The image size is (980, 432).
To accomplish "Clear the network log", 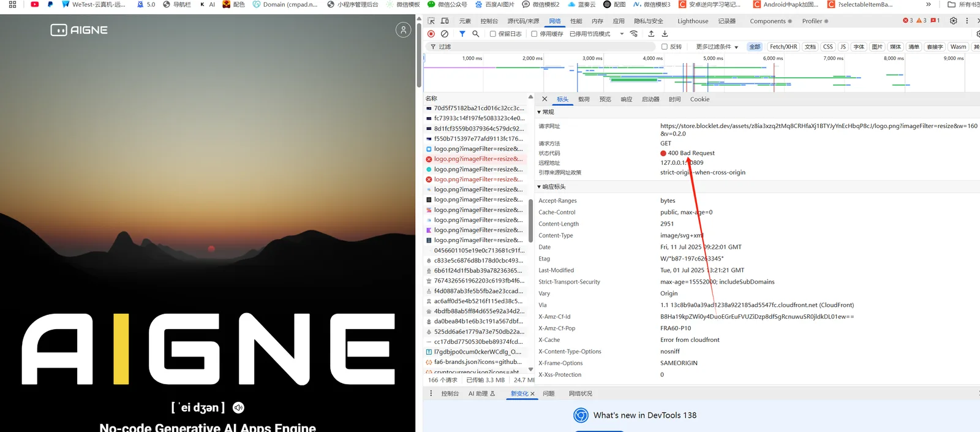I will [x=445, y=34].
